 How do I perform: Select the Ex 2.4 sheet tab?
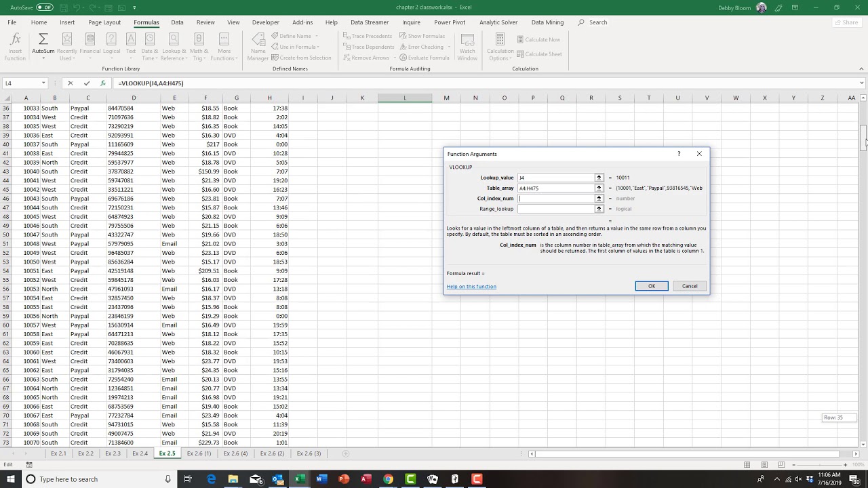tap(140, 453)
